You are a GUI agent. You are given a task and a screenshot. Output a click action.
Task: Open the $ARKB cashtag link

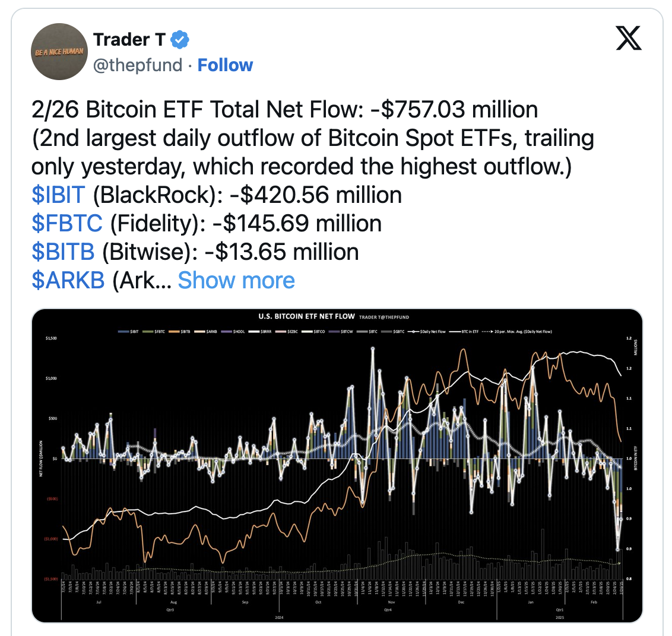pyautogui.click(x=68, y=280)
